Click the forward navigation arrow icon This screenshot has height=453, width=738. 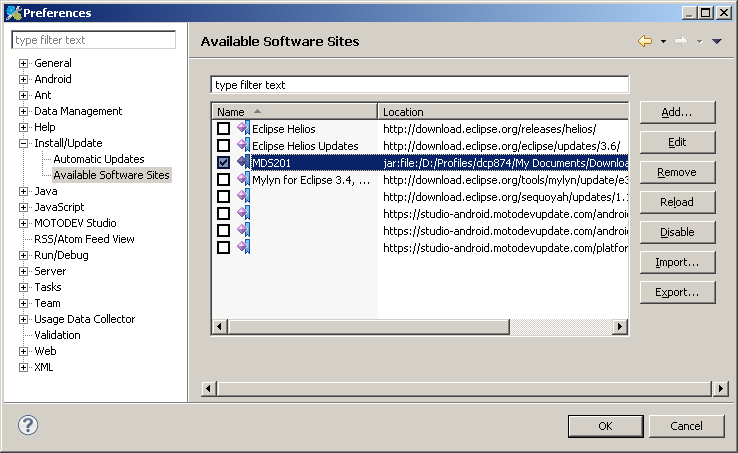pyautogui.click(x=681, y=41)
